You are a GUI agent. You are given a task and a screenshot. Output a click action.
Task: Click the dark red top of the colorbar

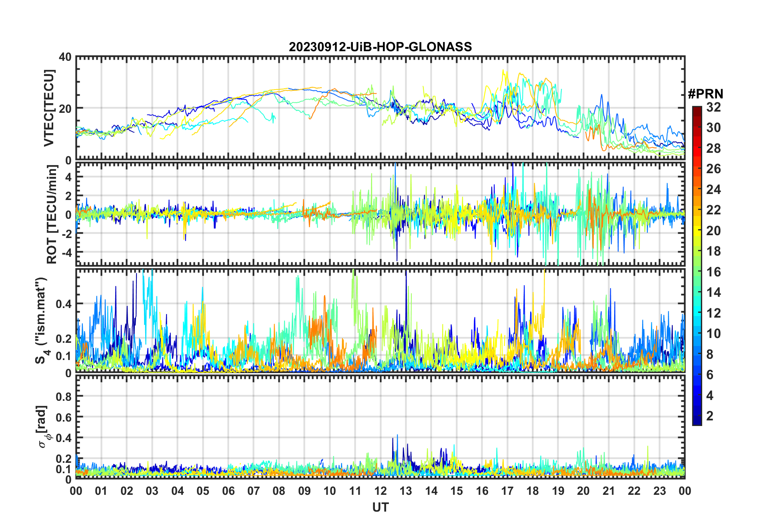click(x=697, y=110)
